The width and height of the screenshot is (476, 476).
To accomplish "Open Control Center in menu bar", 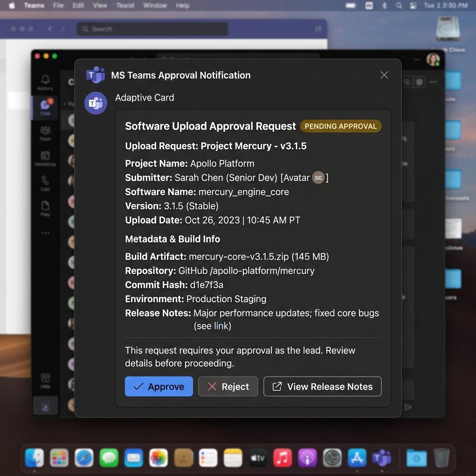I will (413, 6).
